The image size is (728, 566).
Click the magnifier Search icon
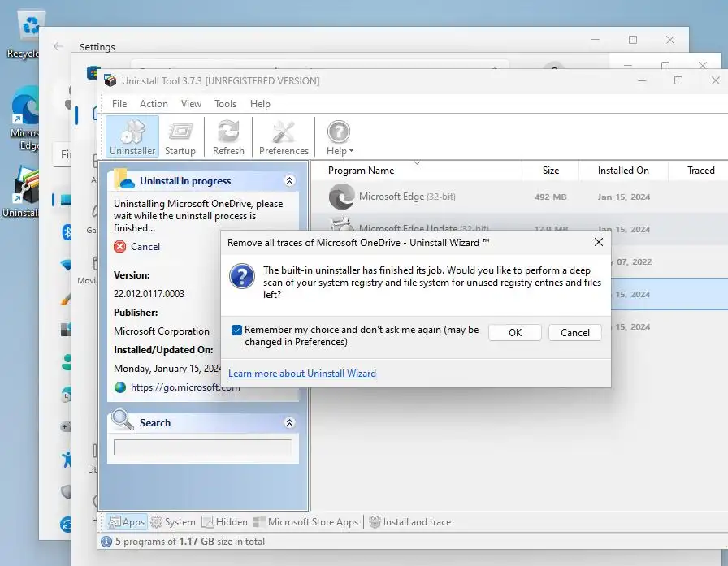click(123, 419)
